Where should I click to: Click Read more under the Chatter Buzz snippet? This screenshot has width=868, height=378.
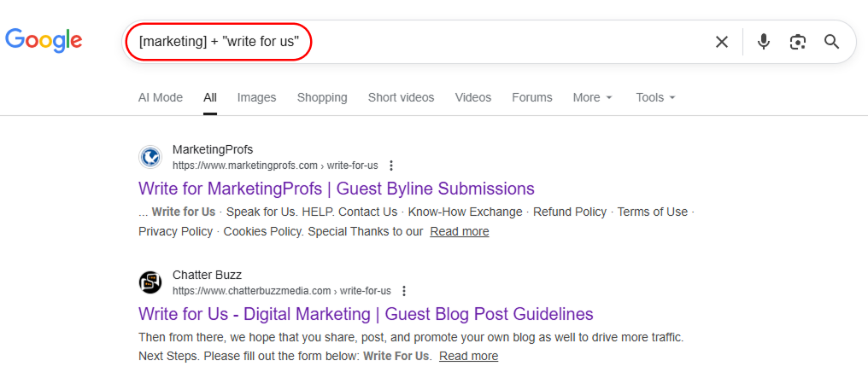point(469,357)
